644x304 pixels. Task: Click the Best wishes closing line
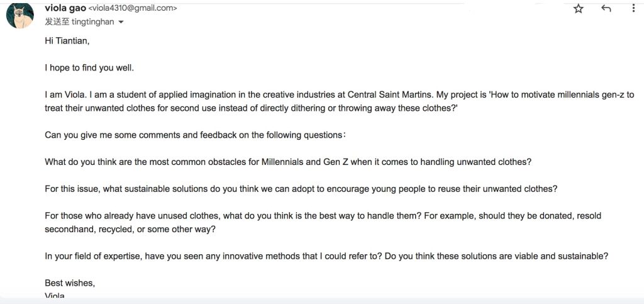coord(70,283)
